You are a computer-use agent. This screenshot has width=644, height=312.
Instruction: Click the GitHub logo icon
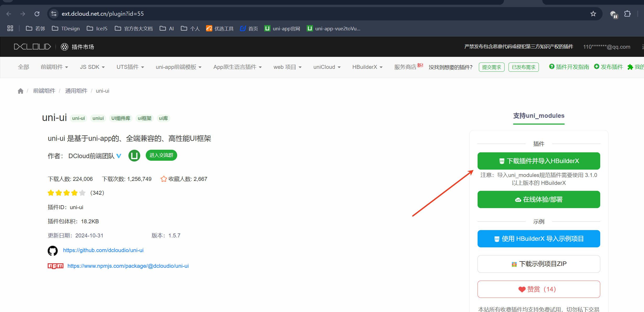tap(53, 250)
